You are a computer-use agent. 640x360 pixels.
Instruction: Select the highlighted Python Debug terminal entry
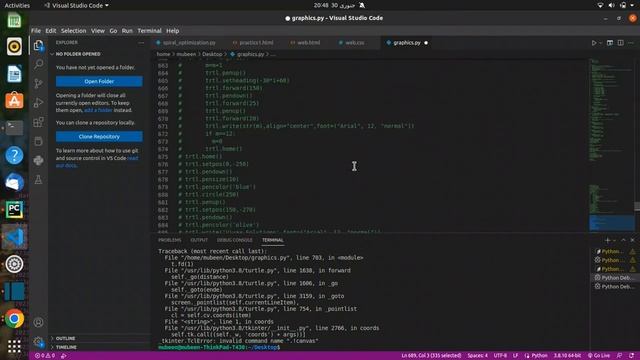pyautogui.click(x=614, y=278)
